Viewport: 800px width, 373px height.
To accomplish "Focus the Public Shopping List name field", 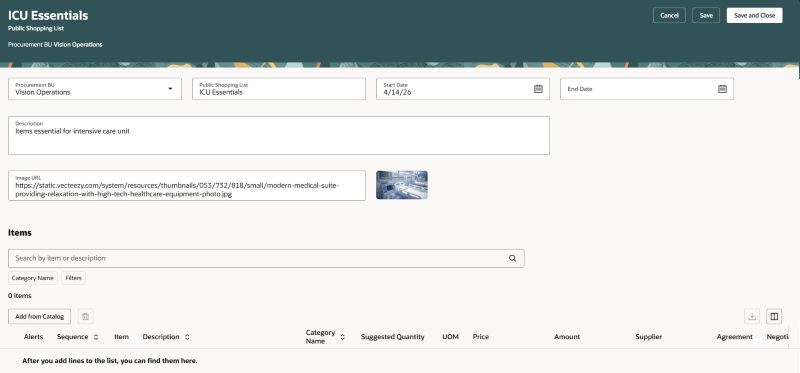I will pyautogui.click(x=279, y=89).
